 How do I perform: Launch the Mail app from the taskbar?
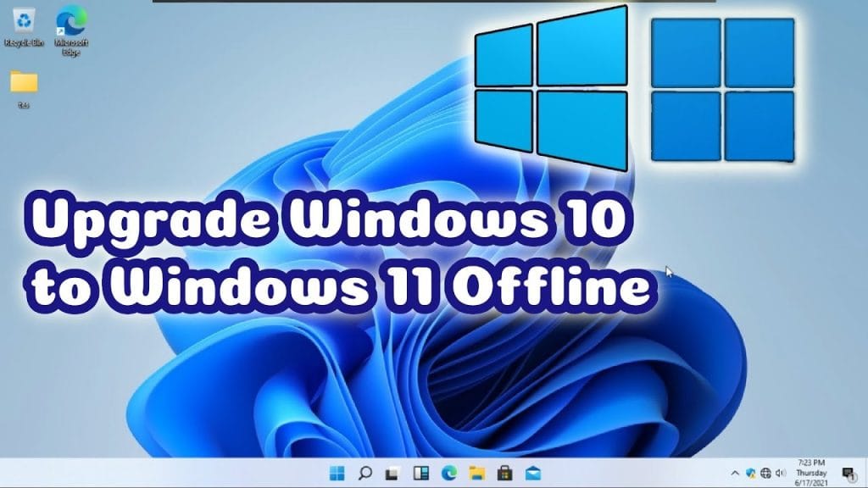click(534, 473)
